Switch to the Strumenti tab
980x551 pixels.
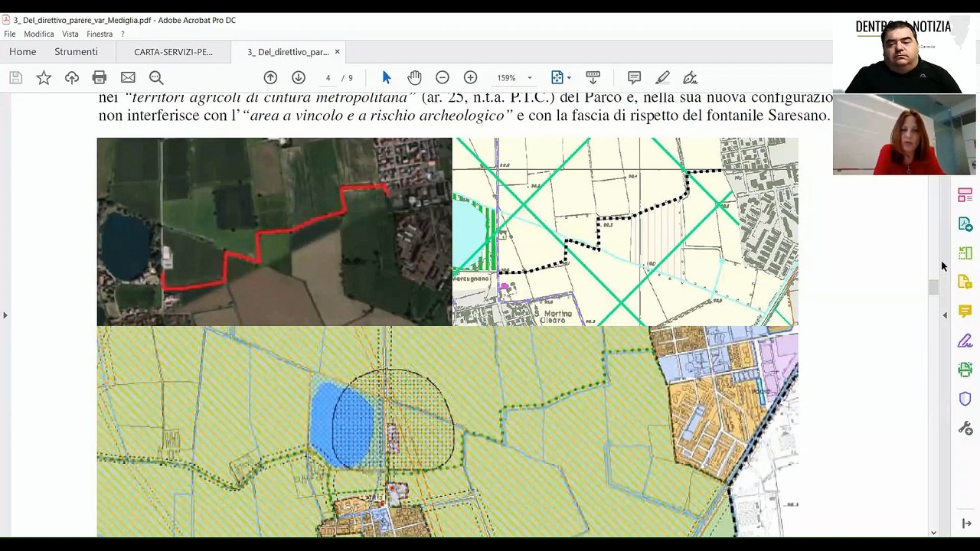pyautogui.click(x=76, y=51)
